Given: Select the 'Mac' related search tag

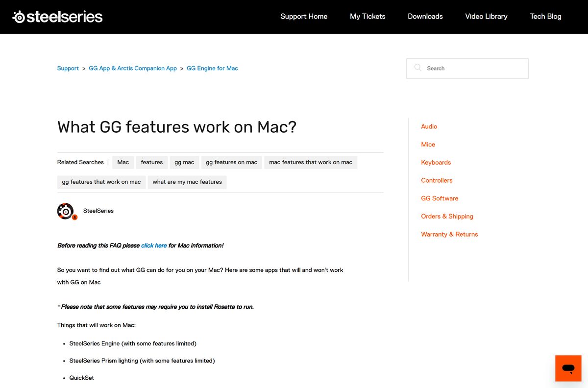Looking at the screenshot, I should [123, 162].
